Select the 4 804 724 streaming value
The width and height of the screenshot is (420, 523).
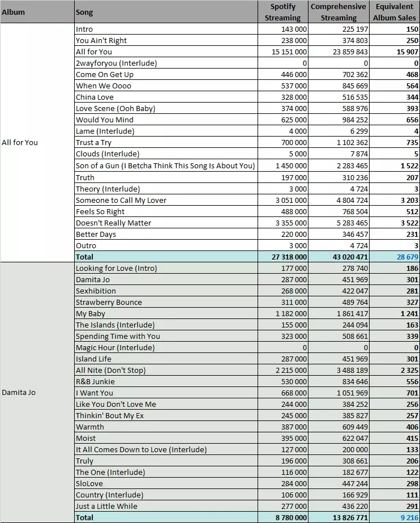338,200
